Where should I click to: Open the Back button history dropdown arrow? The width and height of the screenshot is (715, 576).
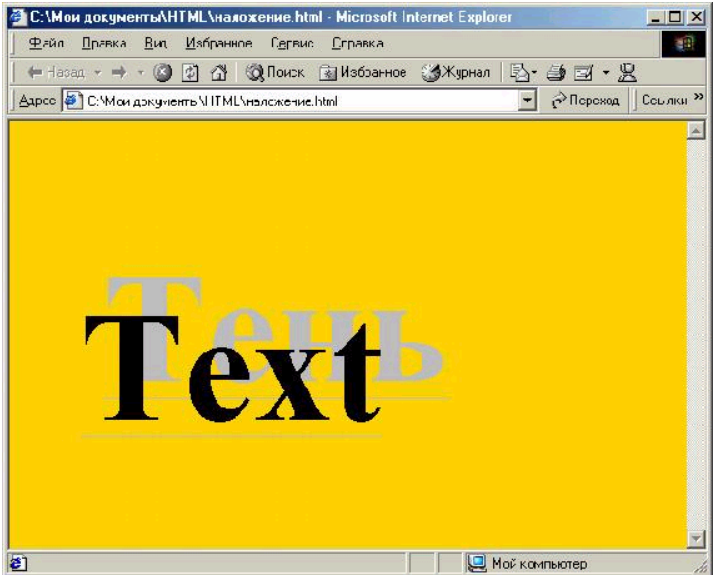[x=98, y=73]
